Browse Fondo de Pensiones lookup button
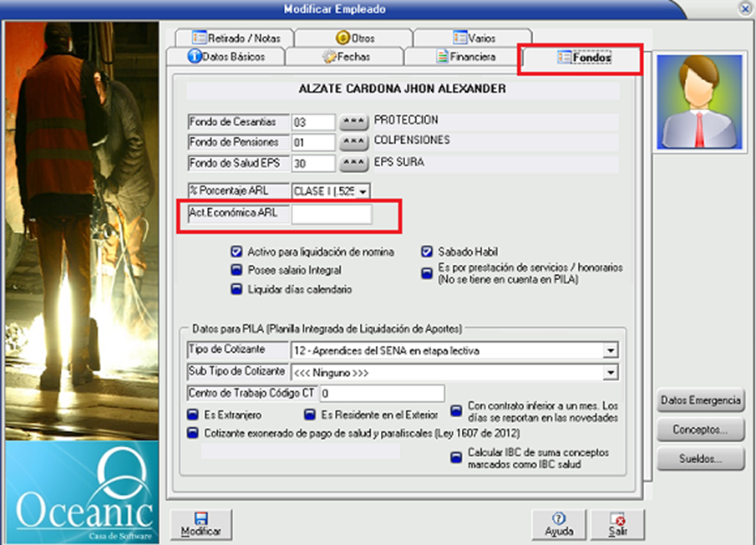Screen dimensions: 756x545 point(353,142)
